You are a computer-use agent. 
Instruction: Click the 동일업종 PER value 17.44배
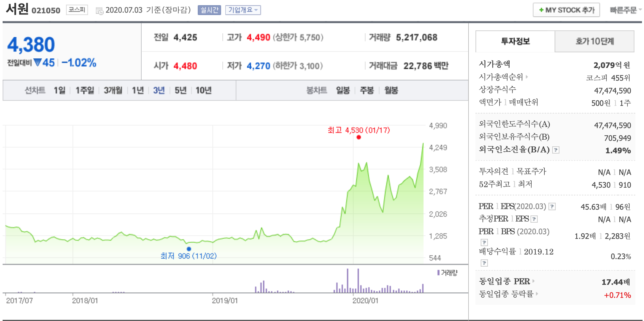[x=616, y=282]
